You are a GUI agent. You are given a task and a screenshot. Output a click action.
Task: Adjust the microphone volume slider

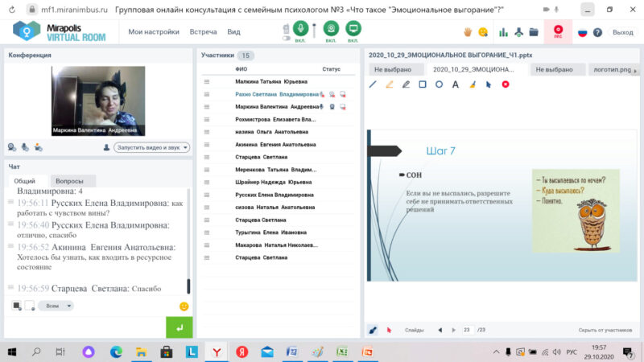[x=314, y=31]
